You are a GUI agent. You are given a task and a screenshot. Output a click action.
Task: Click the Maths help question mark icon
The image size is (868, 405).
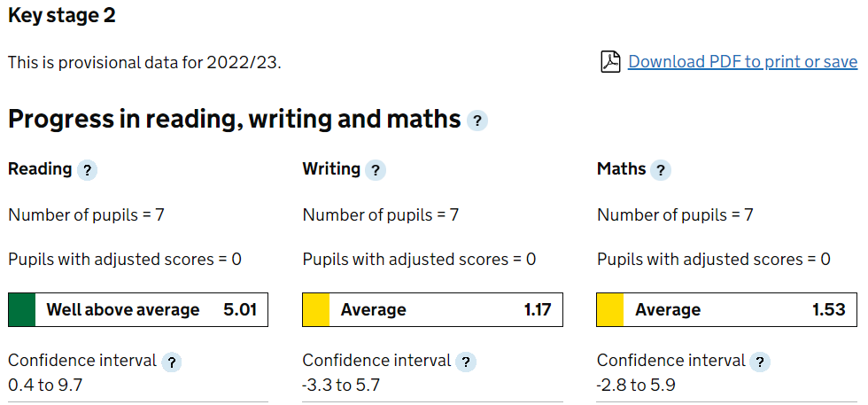(661, 170)
